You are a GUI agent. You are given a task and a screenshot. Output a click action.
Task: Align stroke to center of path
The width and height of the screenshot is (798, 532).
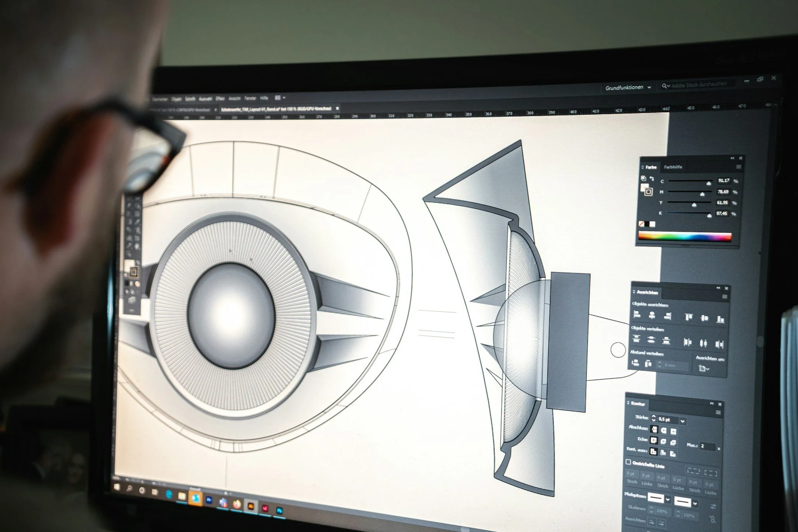653,452
